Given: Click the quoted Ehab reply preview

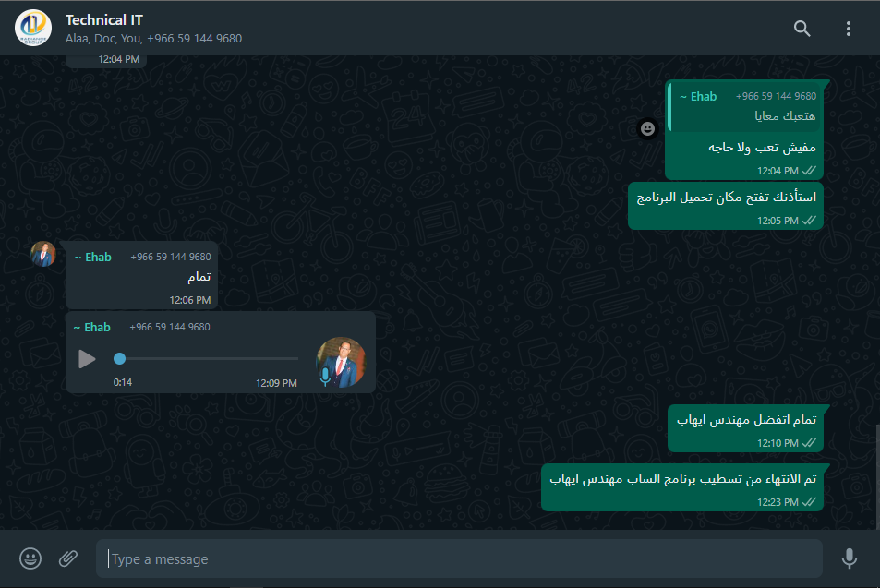Looking at the screenshot, I should tap(743, 106).
